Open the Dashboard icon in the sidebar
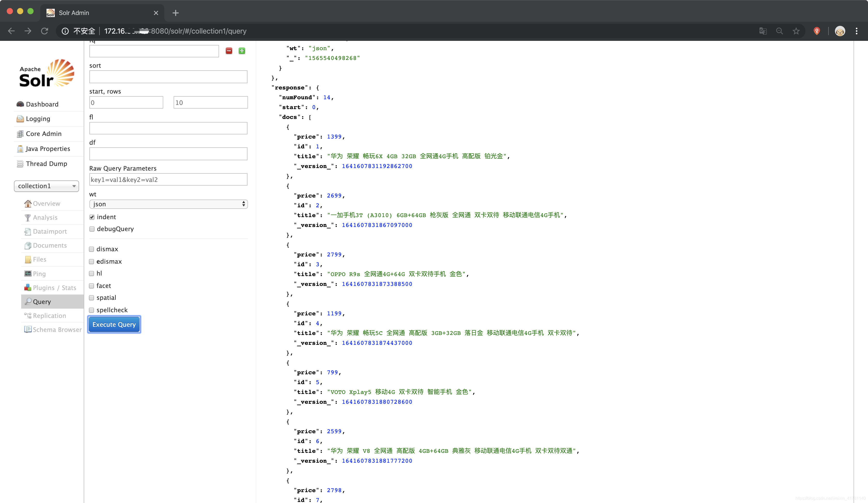This screenshot has height=503, width=868. point(20,104)
